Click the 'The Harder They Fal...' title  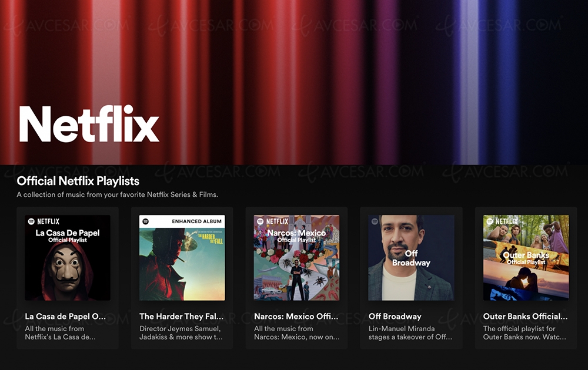click(182, 317)
